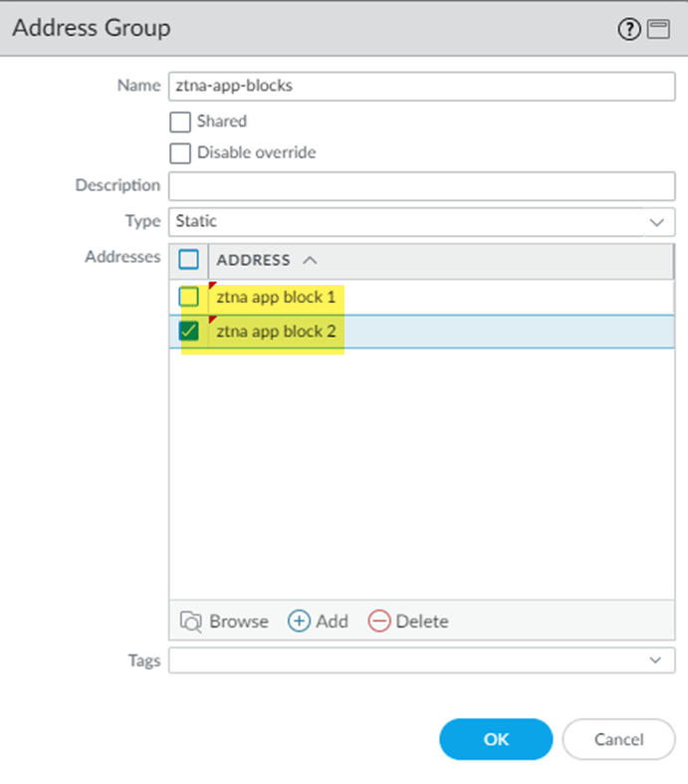The image size is (688, 784).
Task: Click the ztna app block 2 address name
Action: [x=276, y=331]
